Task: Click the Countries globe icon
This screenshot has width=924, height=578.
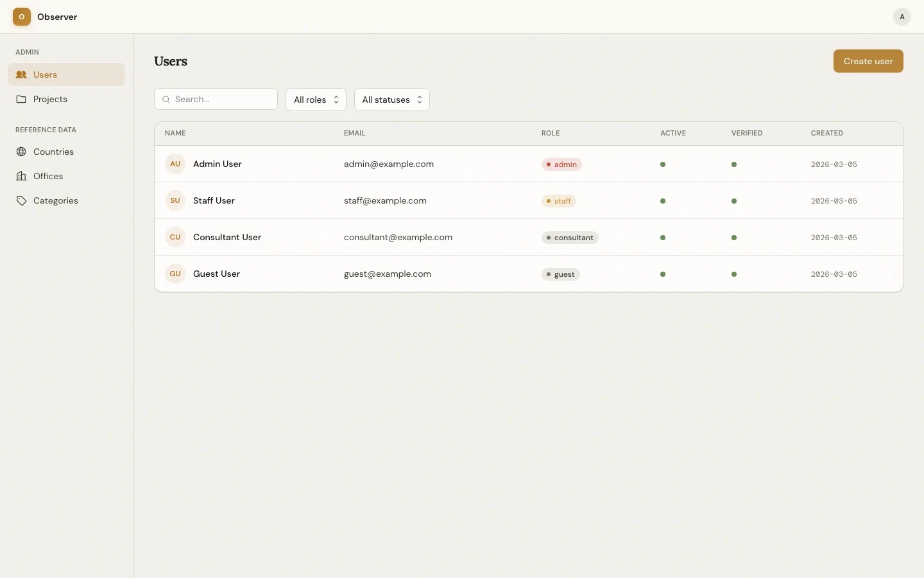Action: tap(21, 152)
